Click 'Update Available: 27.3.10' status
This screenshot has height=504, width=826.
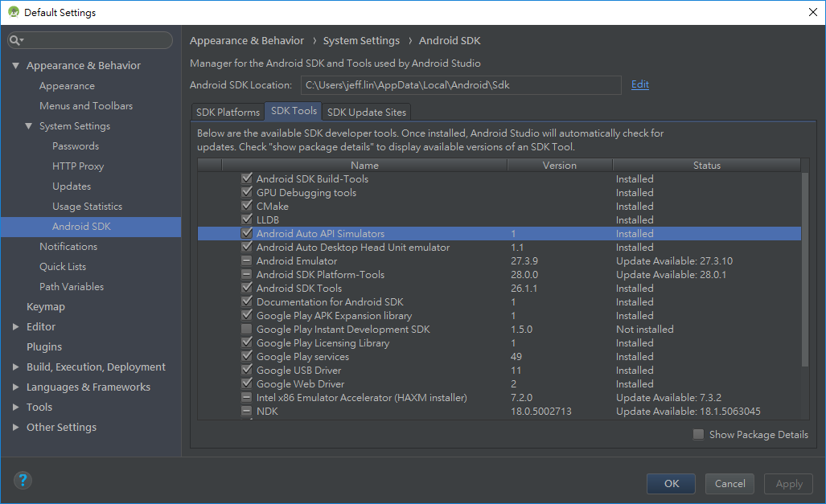click(674, 260)
